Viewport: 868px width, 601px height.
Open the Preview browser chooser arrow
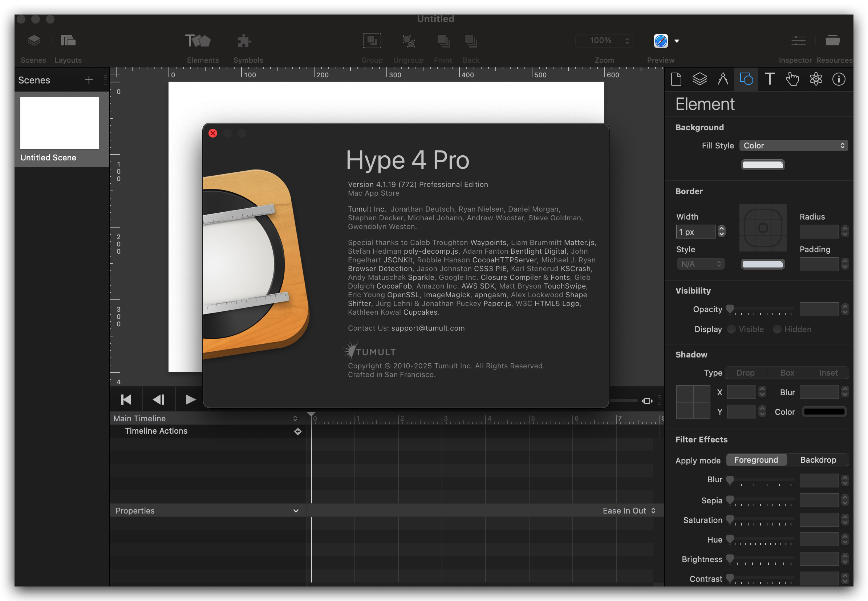[677, 41]
